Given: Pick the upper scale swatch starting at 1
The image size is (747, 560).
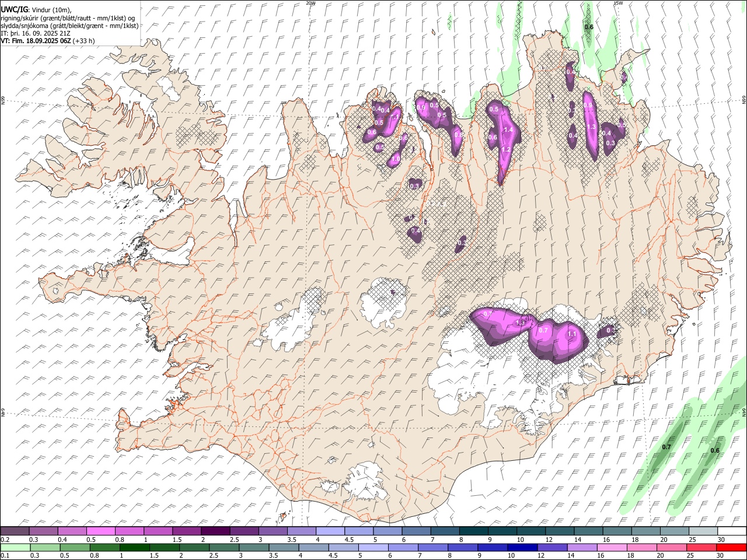Looking at the screenshot, I should [x=158, y=531].
